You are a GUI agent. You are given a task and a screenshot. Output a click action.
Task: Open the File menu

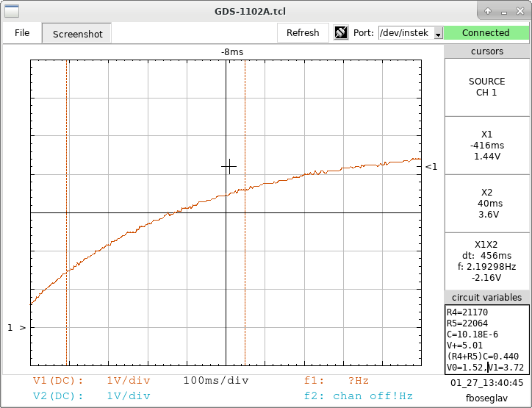point(22,33)
